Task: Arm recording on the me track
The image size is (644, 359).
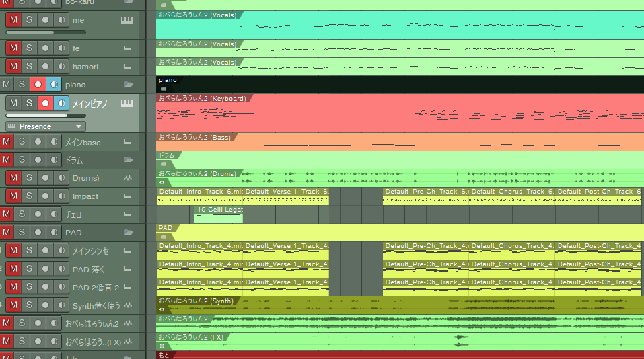Action: (45, 19)
